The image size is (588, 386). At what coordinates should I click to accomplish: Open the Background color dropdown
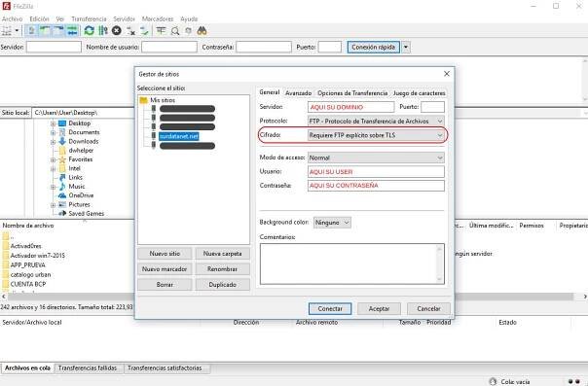pos(332,223)
